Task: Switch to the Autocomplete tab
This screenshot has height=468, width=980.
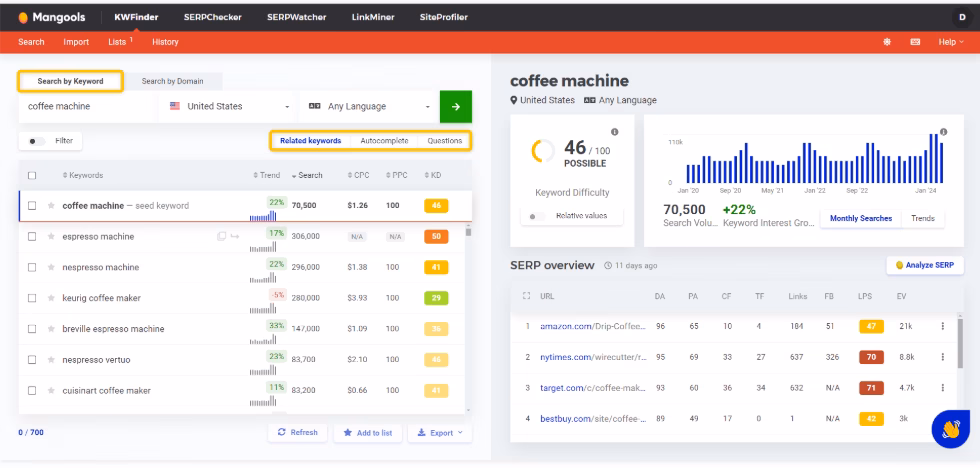Action: [384, 141]
